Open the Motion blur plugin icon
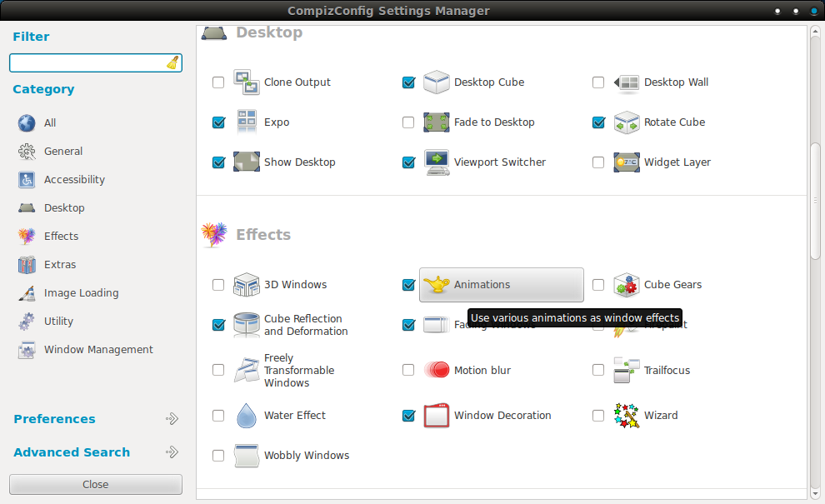The width and height of the screenshot is (825, 504). (x=437, y=371)
